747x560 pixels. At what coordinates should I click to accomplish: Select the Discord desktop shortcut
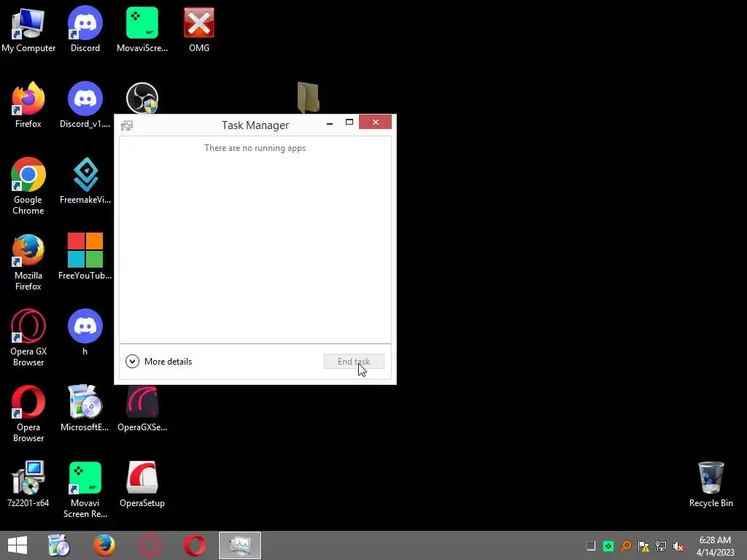[x=85, y=29]
